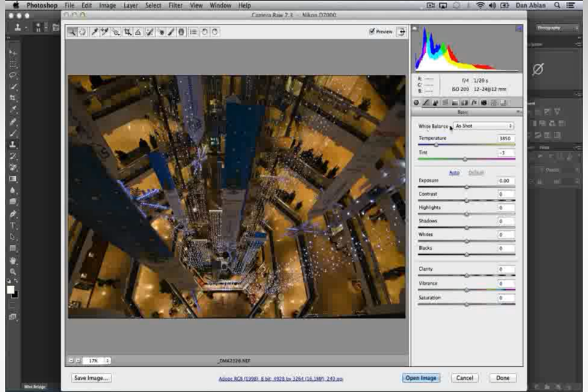The image size is (588, 392).
Task: Pick the White Balance eyedropper tool
Action: point(95,32)
